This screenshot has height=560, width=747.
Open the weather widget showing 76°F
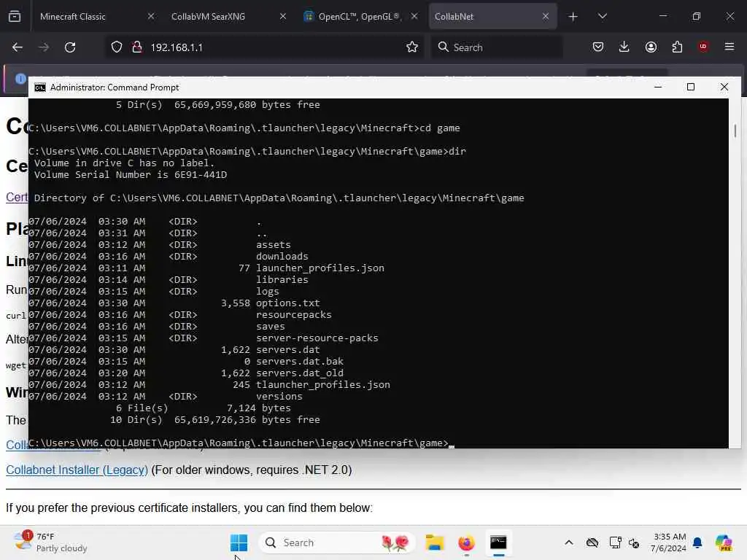51,542
